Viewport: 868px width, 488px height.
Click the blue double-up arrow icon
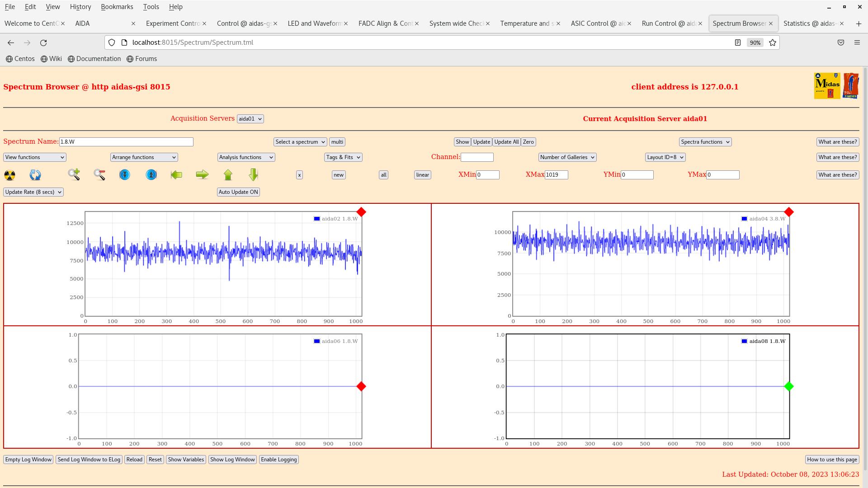point(151,174)
